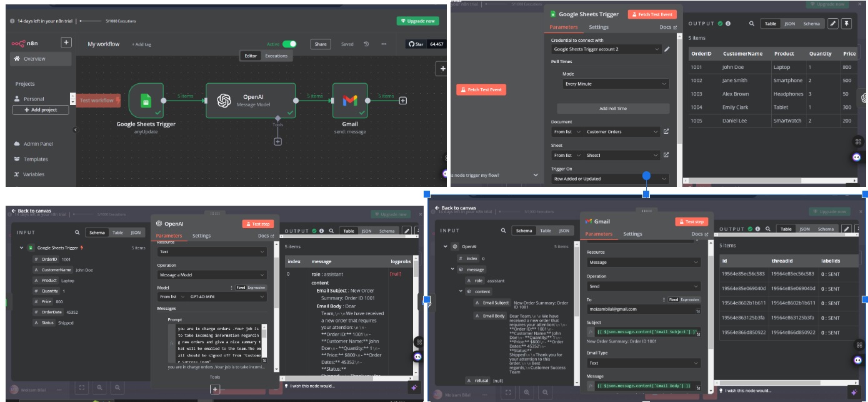Screen dimensions: 868x402
Task: Open workflow history clock icon
Action: (366, 44)
